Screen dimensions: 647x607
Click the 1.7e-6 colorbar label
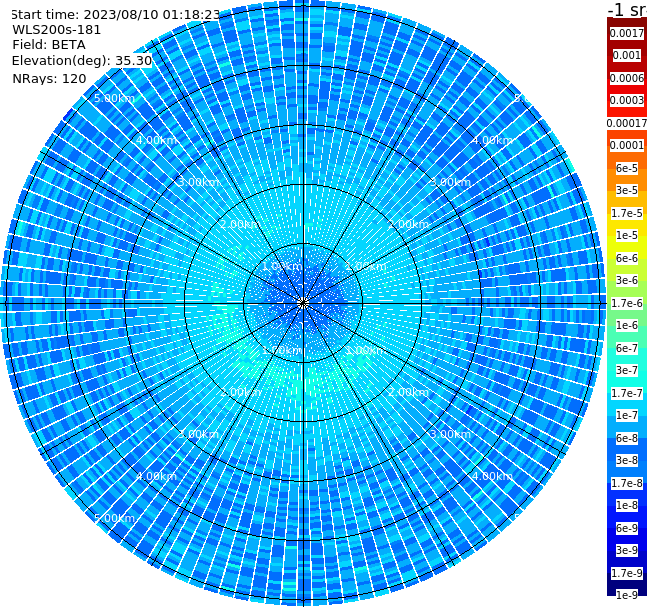[x=627, y=303]
